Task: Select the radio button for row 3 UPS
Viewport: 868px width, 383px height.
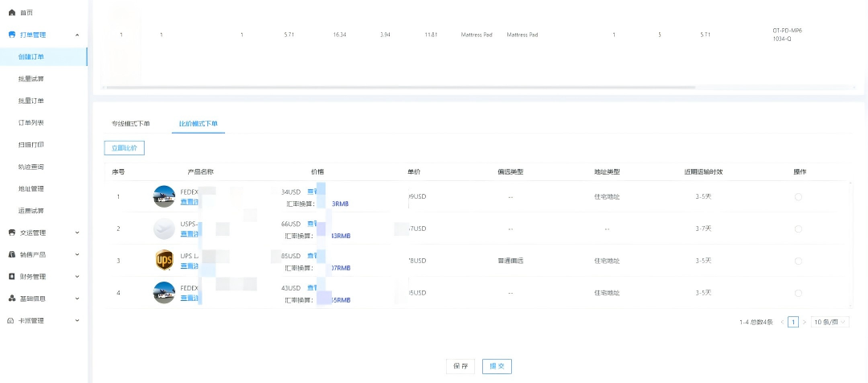Action: (x=798, y=261)
